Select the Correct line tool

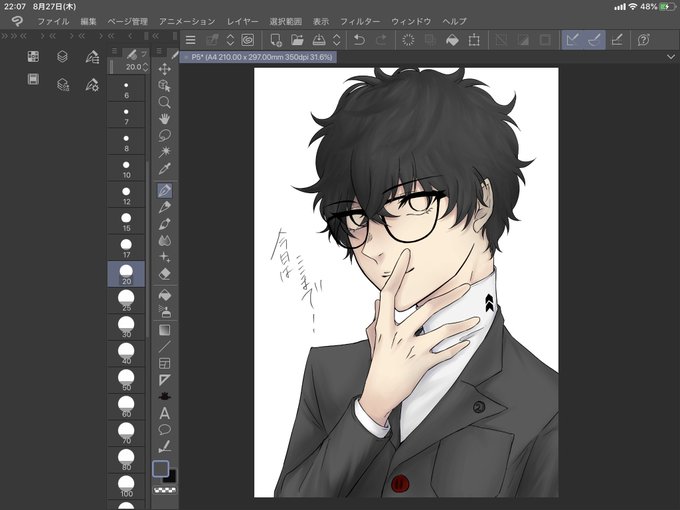(164, 446)
